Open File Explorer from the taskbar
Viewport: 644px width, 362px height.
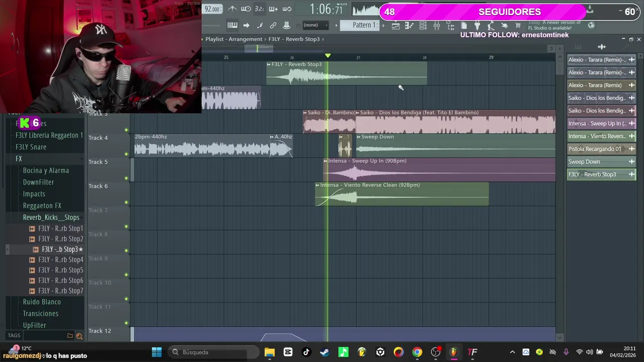click(x=269, y=352)
